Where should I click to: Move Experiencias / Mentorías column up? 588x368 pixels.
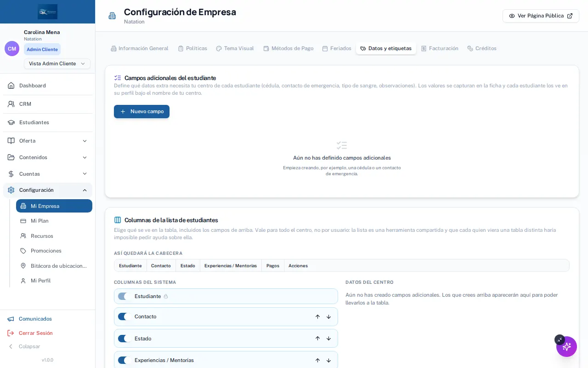pos(317,360)
